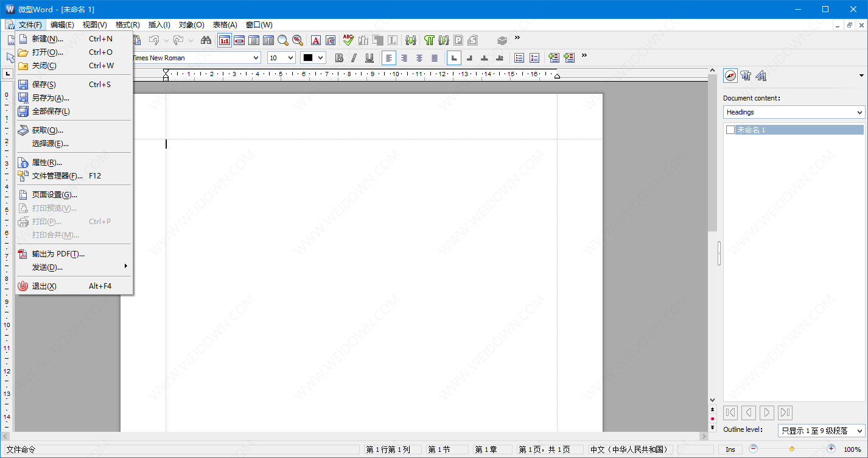
Task: Choose 退出(X) to quit
Action: coord(74,286)
